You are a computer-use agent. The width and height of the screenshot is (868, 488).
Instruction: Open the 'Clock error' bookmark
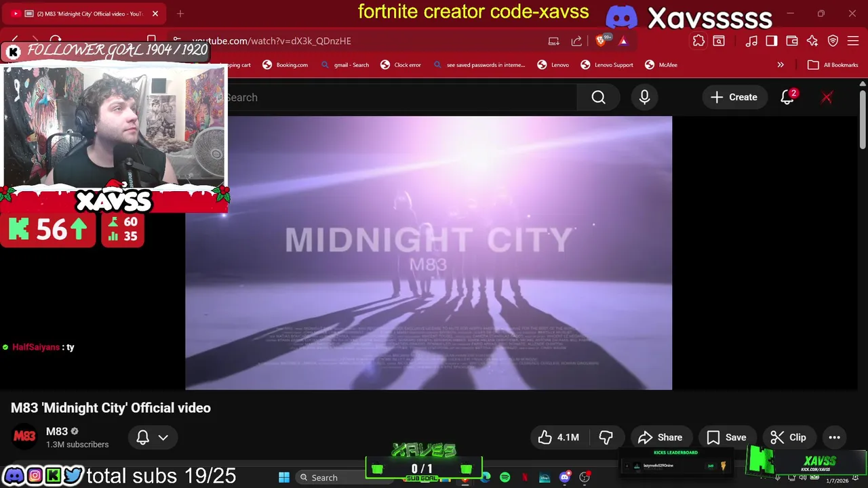401,65
